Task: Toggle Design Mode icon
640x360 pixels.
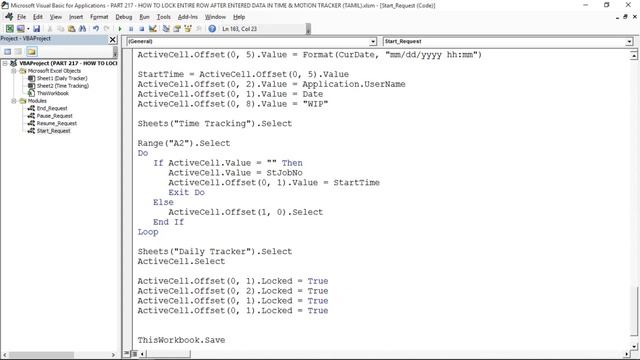Action: [x=153, y=29]
